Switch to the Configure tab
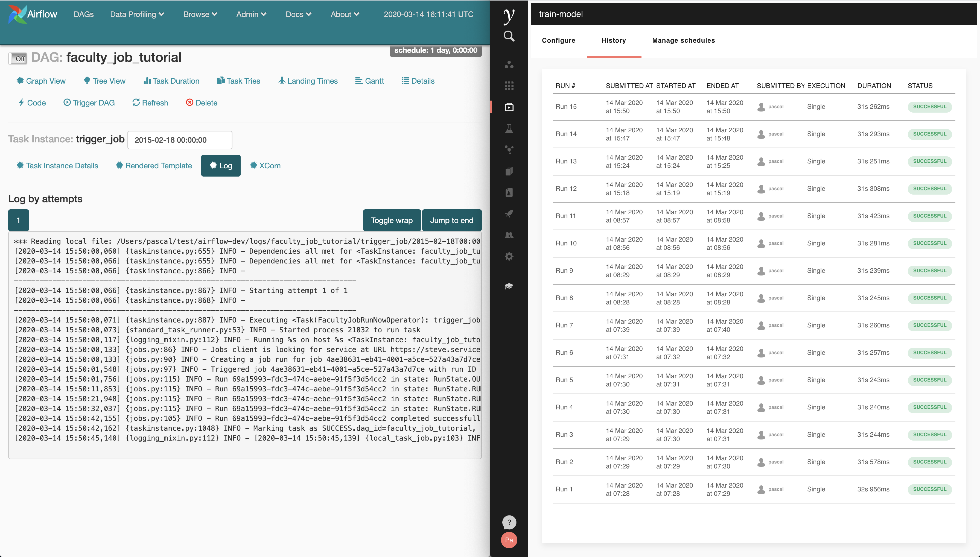 click(558, 40)
